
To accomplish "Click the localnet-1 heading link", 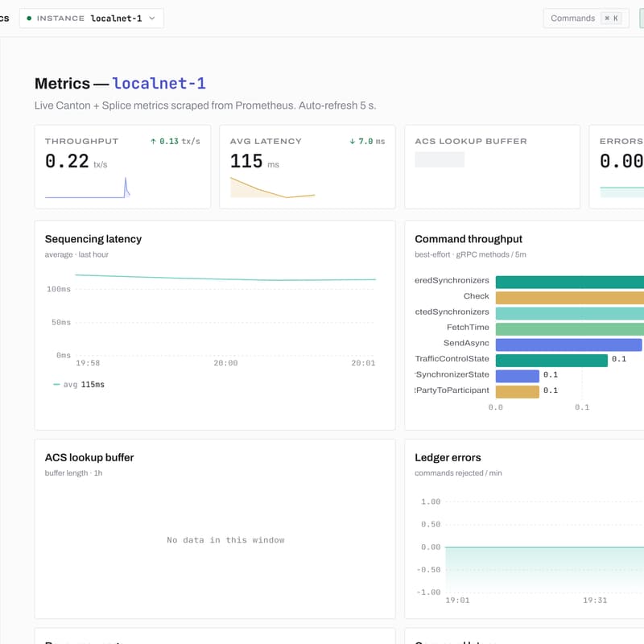I will click(159, 84).
